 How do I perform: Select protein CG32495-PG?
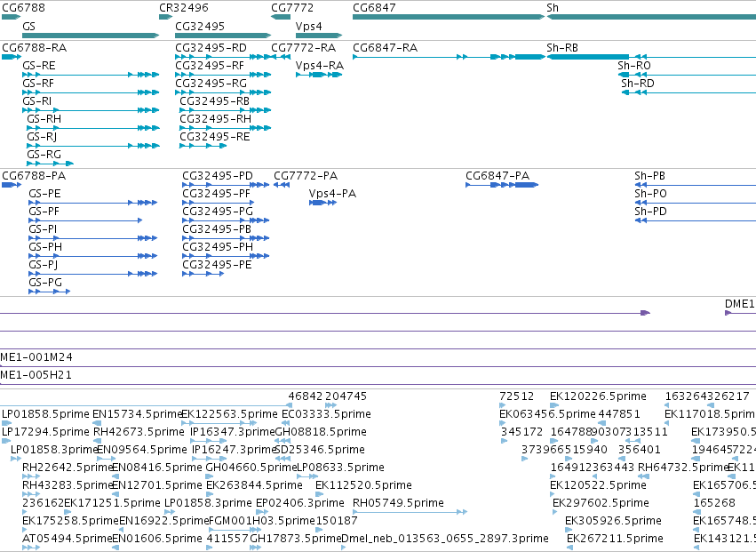[218, 212]
